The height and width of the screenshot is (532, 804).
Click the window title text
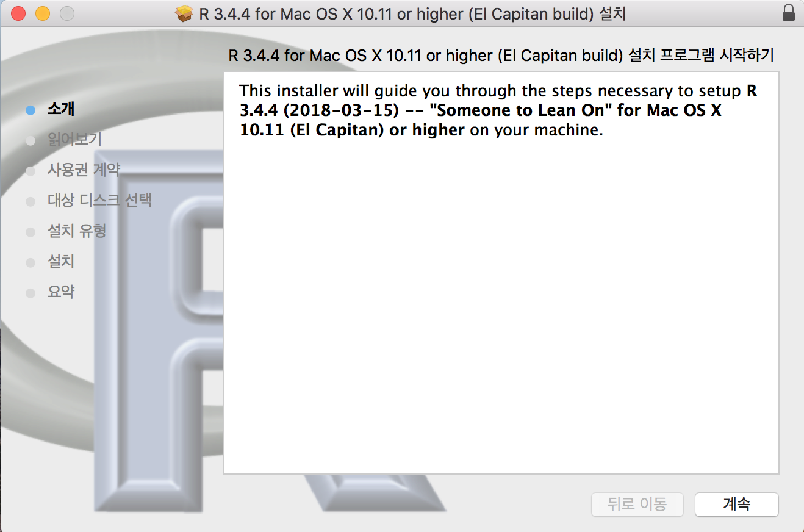pyautogui.click(x=412, y=13)
